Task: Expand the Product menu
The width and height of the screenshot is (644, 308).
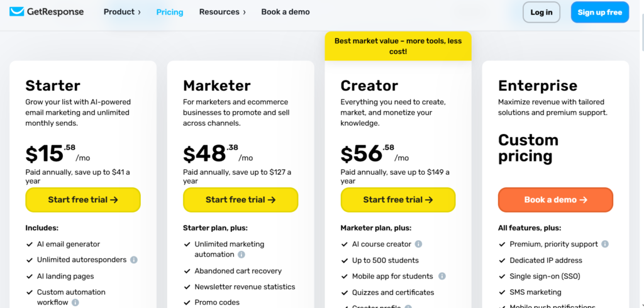Action: tap(122, 12)
